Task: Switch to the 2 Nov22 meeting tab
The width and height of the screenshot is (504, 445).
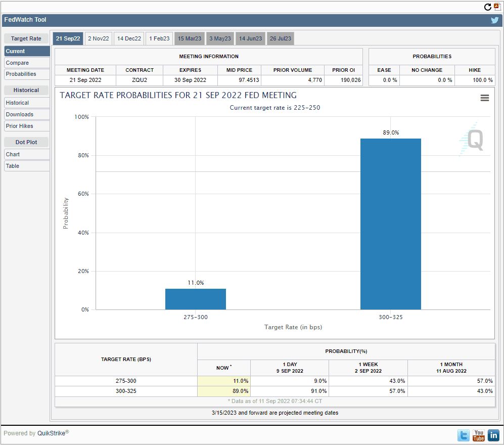Action: [x=98, y=39]
